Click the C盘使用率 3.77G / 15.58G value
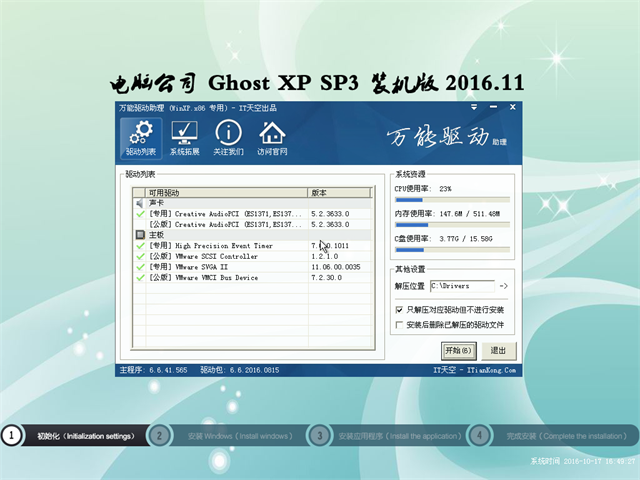Viewport: 640px width, 480px height. [466, 239]
